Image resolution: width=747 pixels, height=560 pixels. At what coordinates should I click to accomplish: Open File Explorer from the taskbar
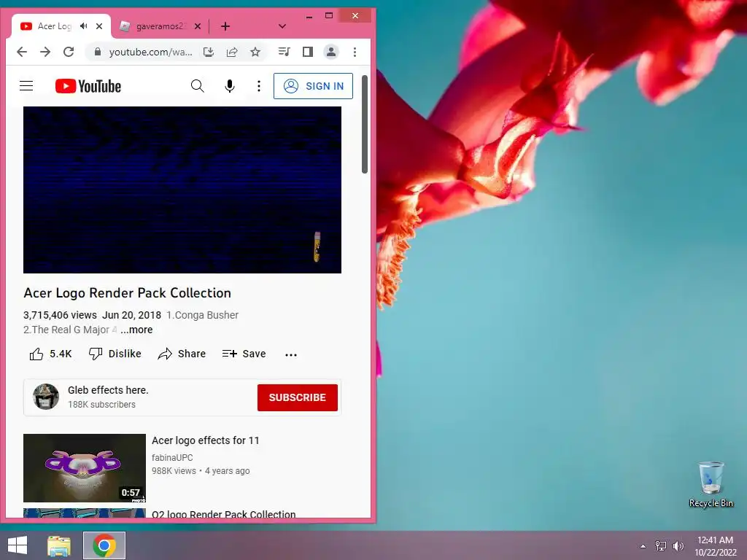59,545
